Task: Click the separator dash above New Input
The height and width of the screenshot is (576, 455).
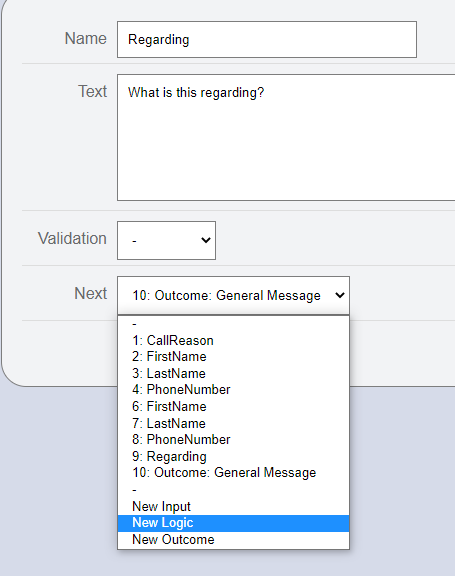Action: (233, 490)
